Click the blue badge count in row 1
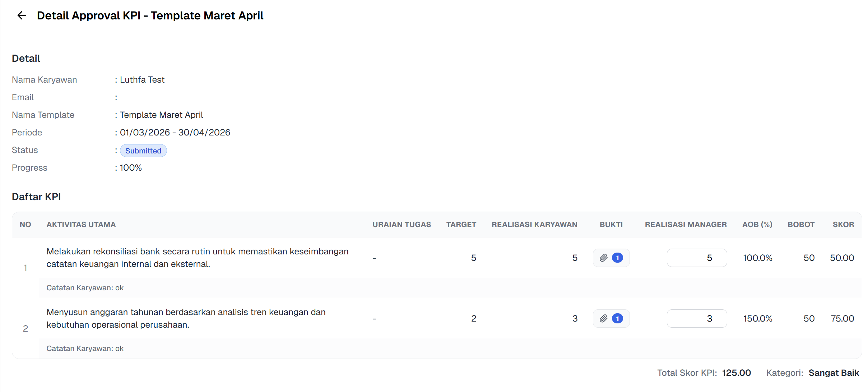Screen dimensions: 868x392 click(617, 258)
